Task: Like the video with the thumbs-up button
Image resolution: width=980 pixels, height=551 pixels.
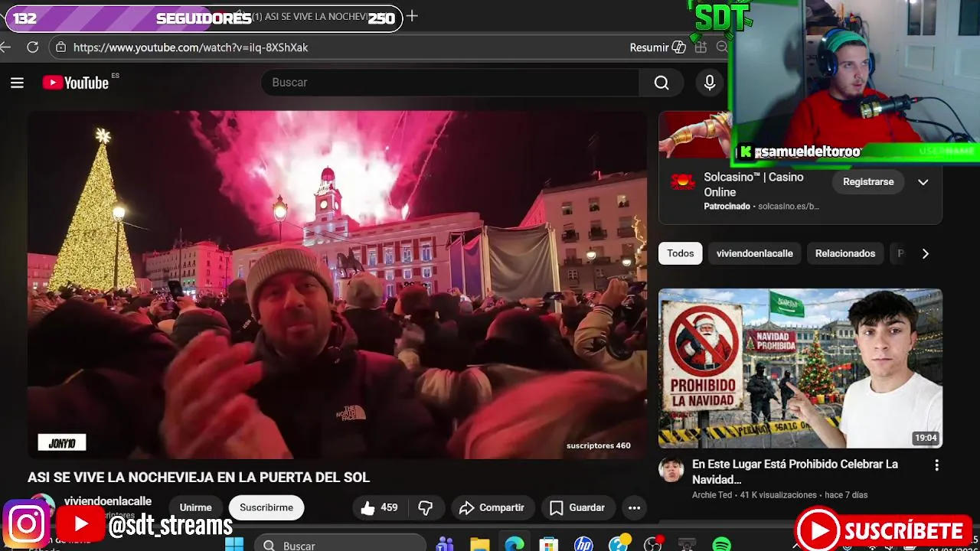Action: click(380, 507)
